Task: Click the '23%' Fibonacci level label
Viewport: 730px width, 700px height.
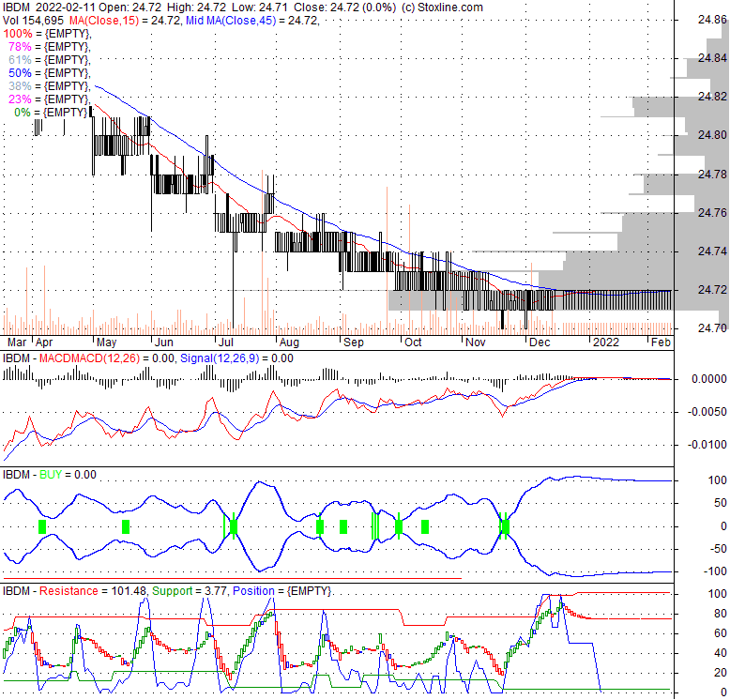Action: [x=20, y=99]
